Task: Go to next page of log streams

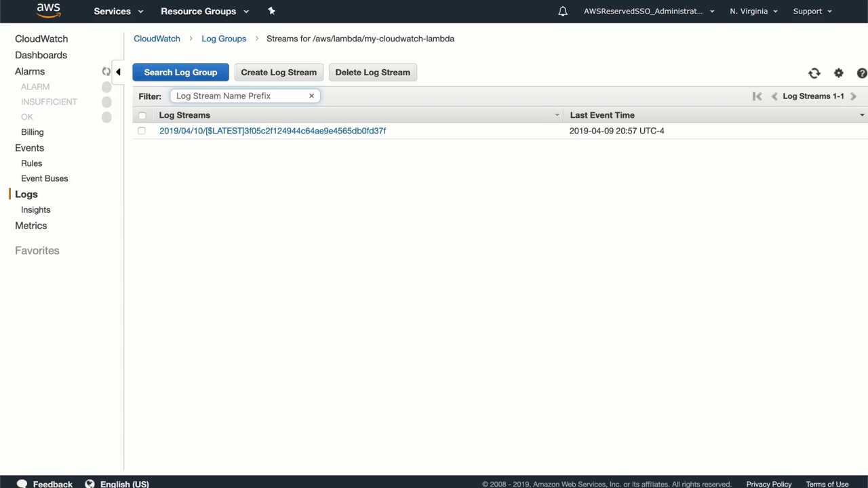Action: pyautogui.click(x=853, y=96)
